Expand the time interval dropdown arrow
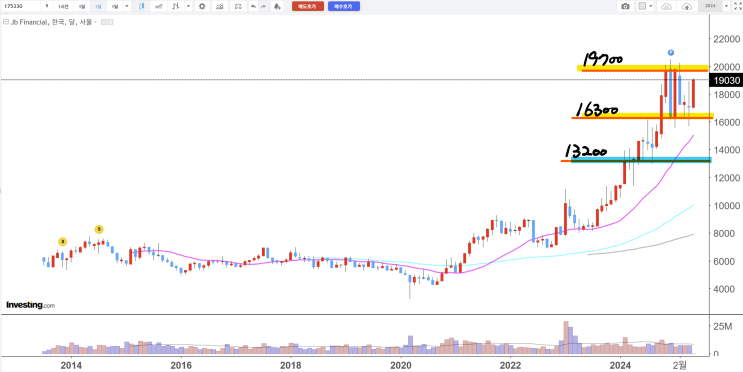 [x=127, y=6]
